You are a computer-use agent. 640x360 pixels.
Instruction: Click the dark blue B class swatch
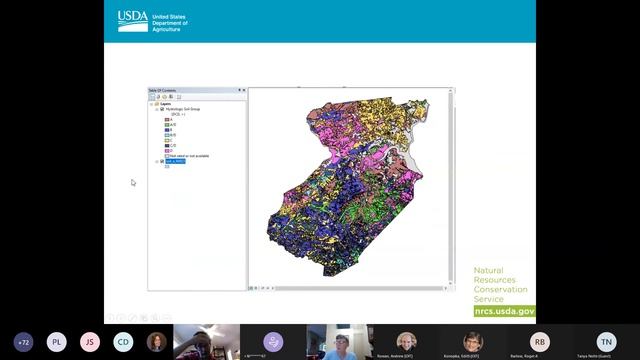(167, 130)
